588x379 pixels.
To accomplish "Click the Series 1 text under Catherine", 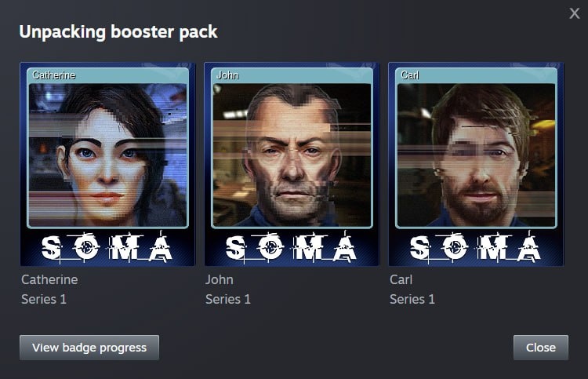I will (x=44, y=299).
